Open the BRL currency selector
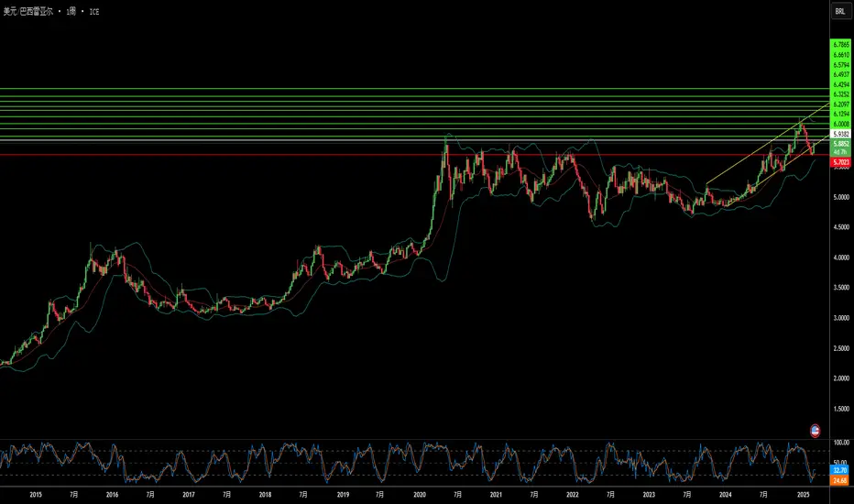 coord(840,11)
